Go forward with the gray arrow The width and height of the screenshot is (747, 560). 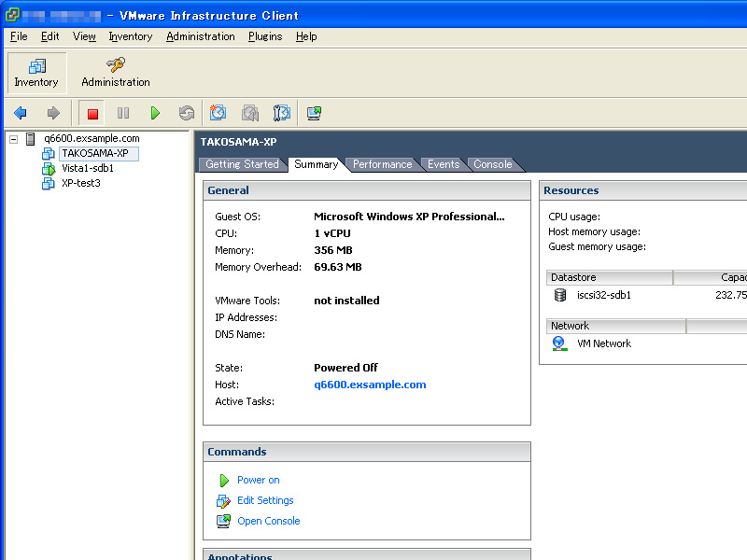[x=53, y=113]
